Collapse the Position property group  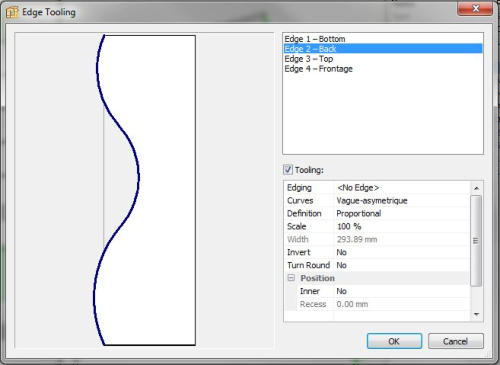(x=291, y=278)
